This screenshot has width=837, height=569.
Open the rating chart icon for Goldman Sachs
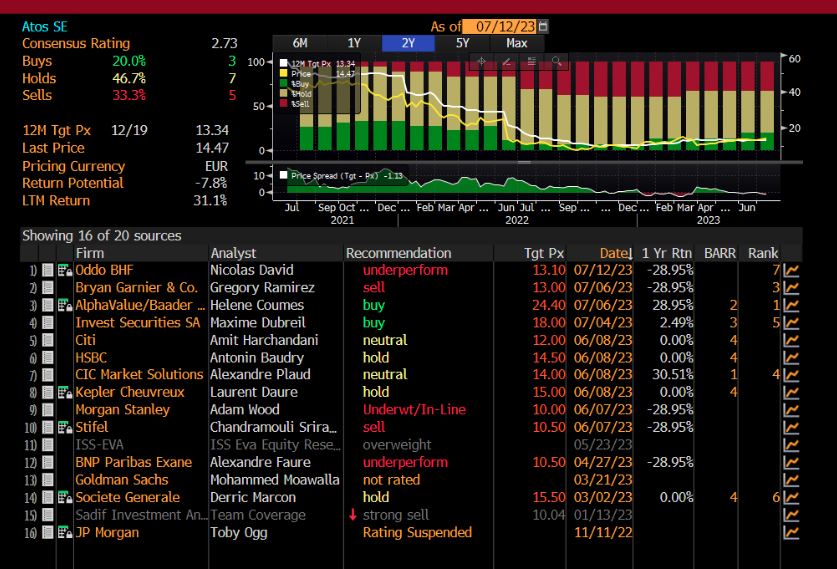click(x=791, y=480)
